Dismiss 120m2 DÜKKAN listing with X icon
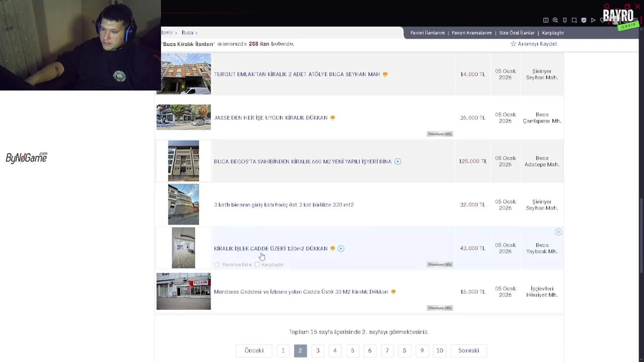This screenshot has width=644, height=362. tap(558, 232)
